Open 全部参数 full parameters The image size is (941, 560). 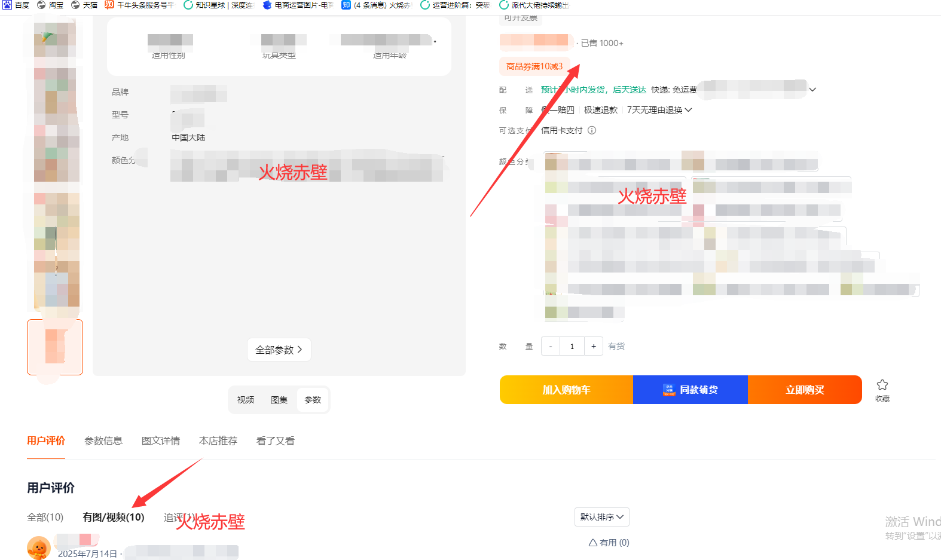click(x=279, y=350)
